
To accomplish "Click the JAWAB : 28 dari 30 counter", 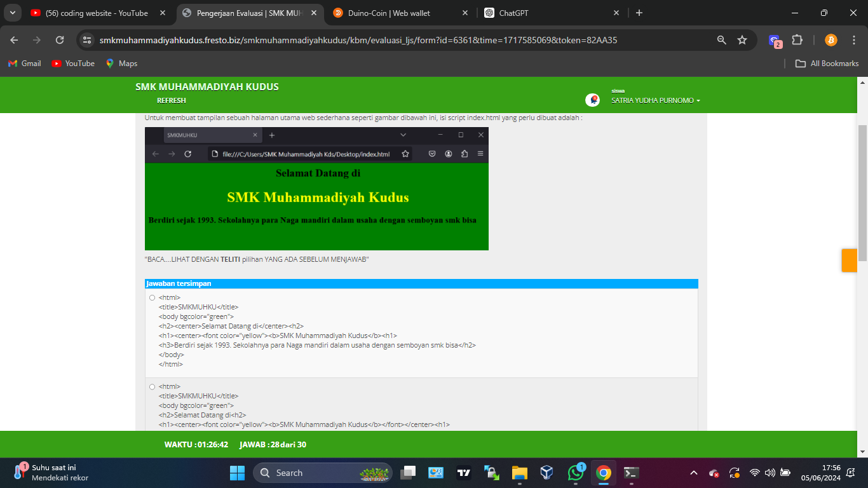I will point(273,445).
